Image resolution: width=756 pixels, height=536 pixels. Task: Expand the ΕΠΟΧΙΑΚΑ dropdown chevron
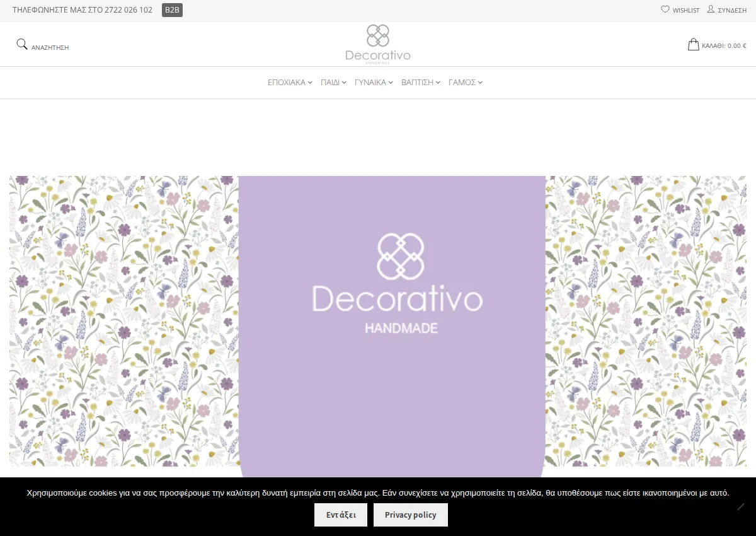coord(310,83)
